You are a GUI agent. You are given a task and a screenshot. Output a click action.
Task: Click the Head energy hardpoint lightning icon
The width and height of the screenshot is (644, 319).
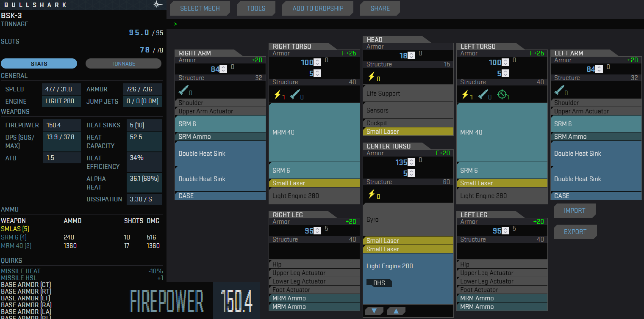[371, 77]
